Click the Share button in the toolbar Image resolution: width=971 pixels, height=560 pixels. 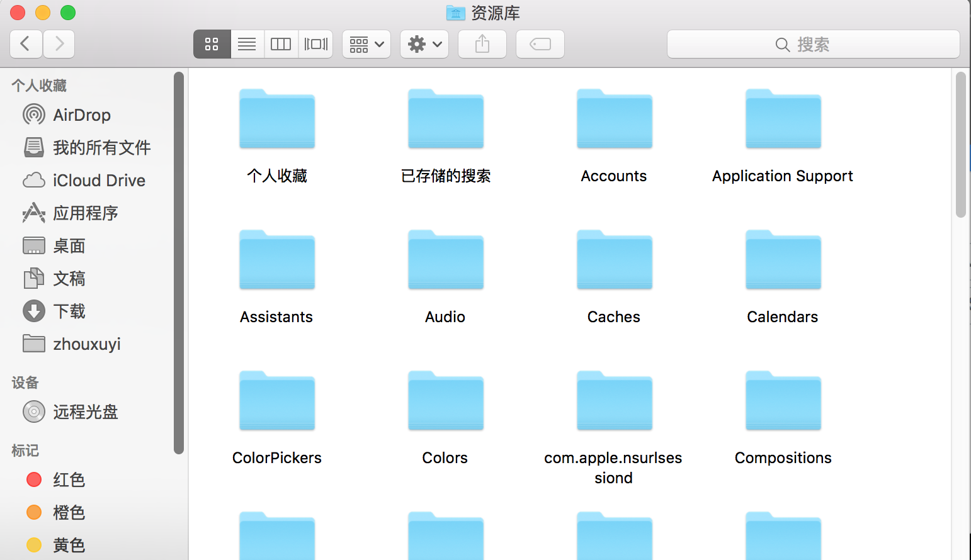(x=482, y=44)
